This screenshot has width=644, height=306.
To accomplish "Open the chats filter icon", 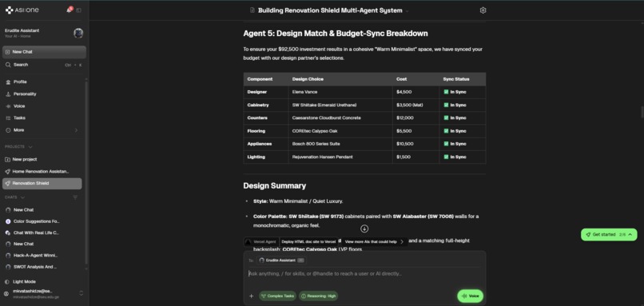I will (x=75, y=197).
